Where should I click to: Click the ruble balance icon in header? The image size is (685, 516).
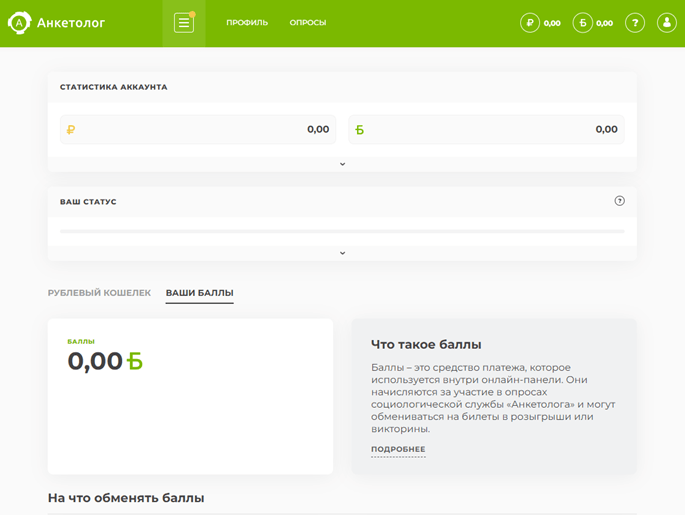530,23
